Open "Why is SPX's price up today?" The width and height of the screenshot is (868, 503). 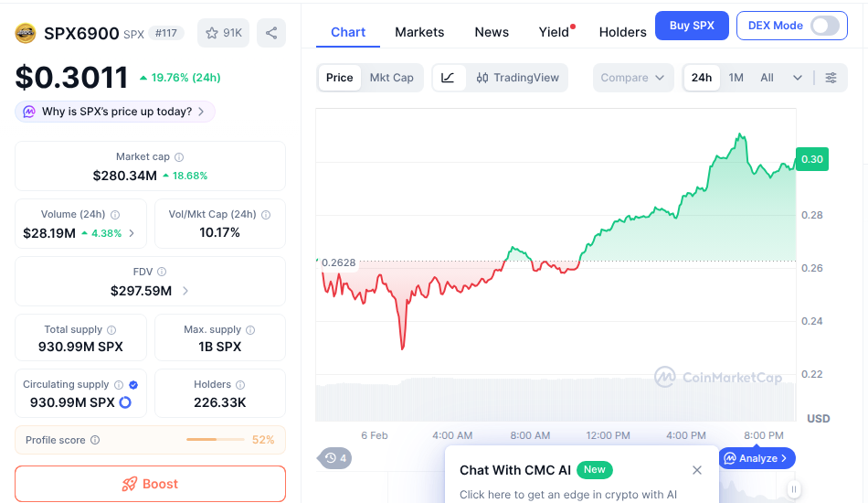(x=115, y=112)
